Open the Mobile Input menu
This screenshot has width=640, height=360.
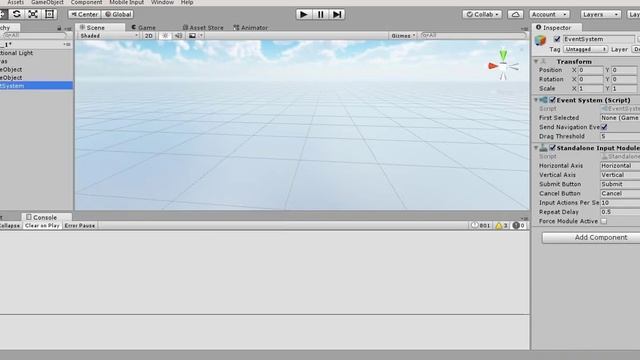[127, 2]
